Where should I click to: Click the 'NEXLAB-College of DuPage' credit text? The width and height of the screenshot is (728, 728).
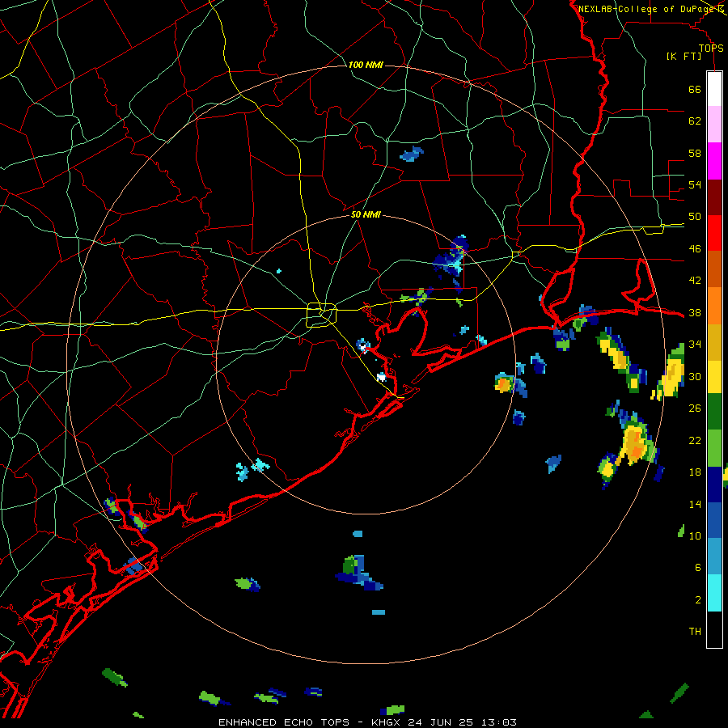pyautogui.click(x=646, y=9)
